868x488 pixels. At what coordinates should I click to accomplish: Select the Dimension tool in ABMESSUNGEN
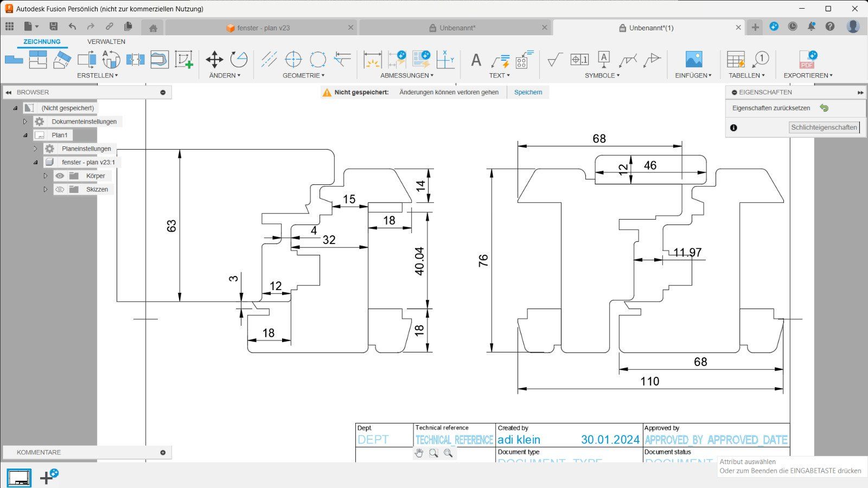tap(372, 60)
